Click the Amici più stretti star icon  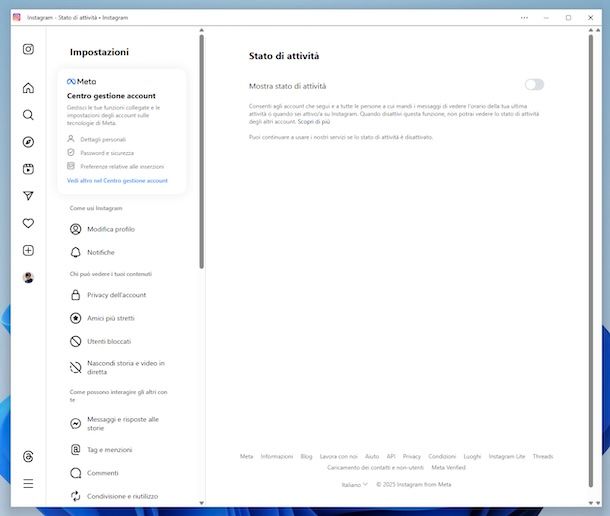[75, 318]
